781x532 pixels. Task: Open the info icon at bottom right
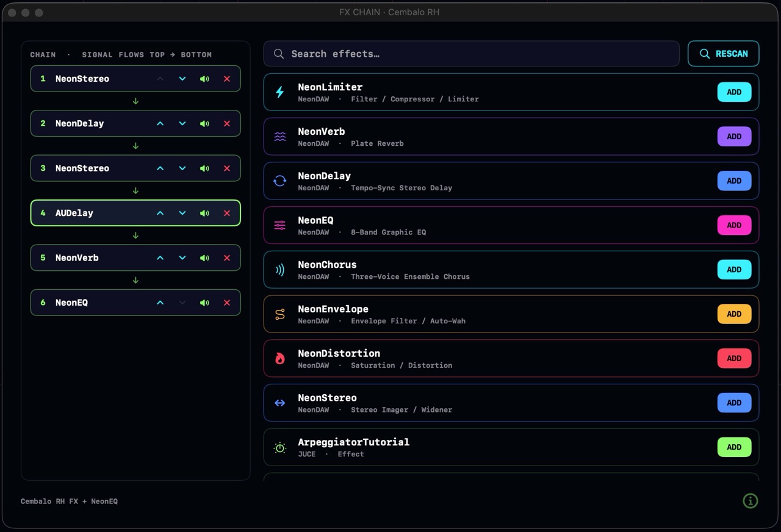pos(750,501)
